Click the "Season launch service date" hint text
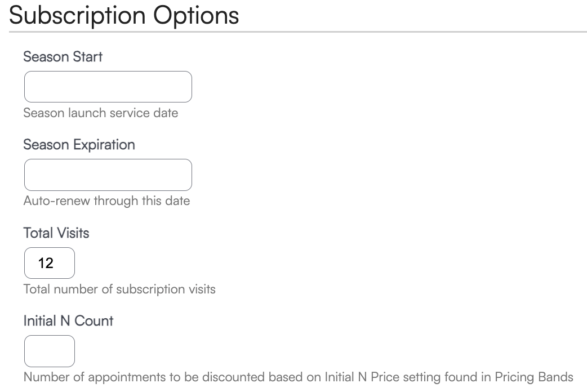Image resolution: width=587 pixels, height=392 pixels. tap(101, 113)
